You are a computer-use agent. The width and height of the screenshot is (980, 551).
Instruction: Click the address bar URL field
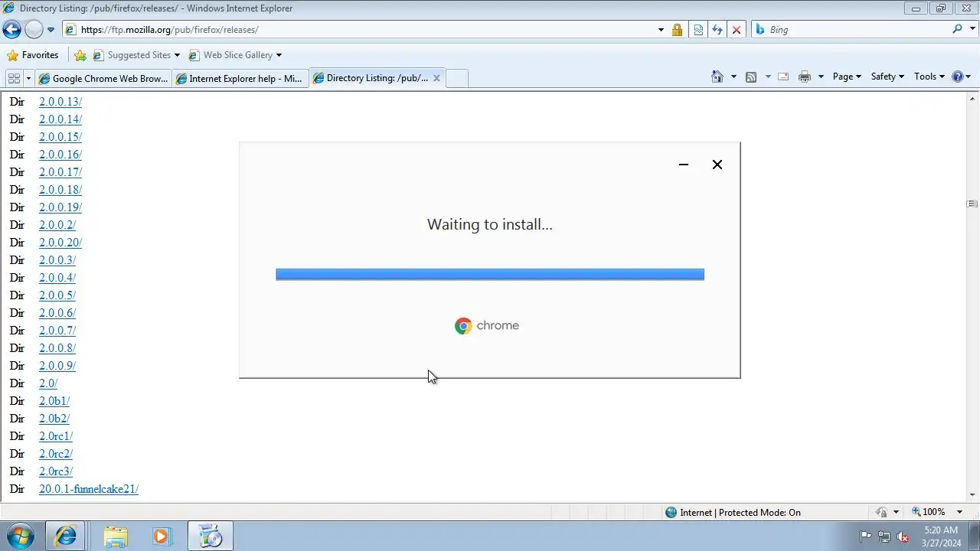(x=360, y=30)
